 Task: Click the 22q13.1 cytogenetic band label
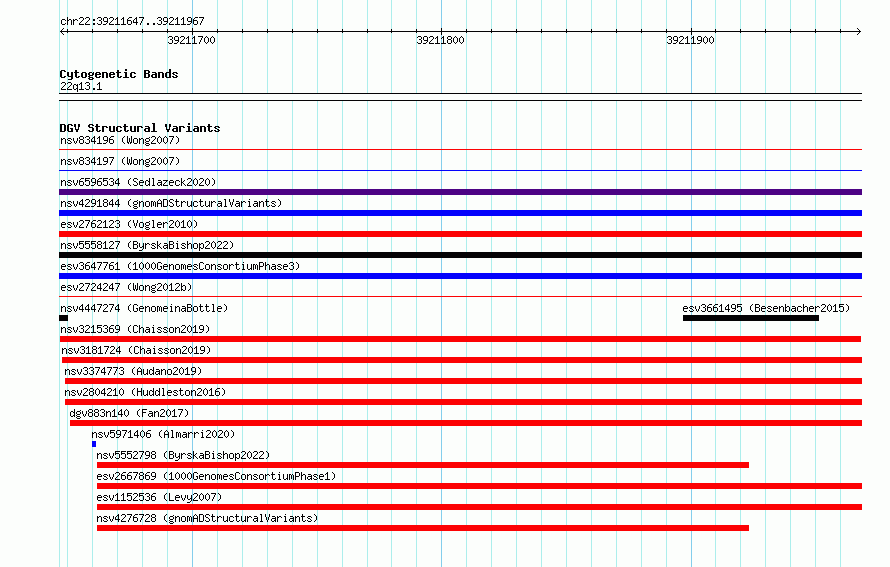(x=81, y=86)
